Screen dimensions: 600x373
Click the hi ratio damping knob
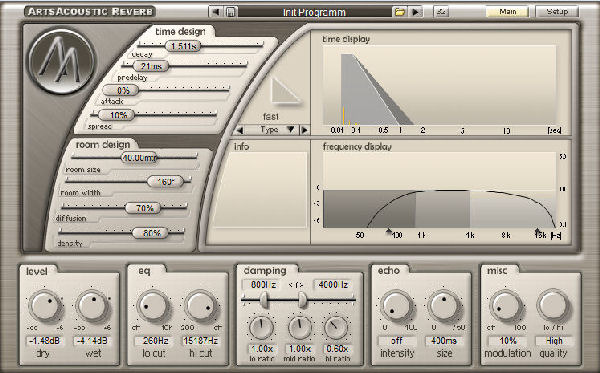pyautogui.click(x=336, y=328)
